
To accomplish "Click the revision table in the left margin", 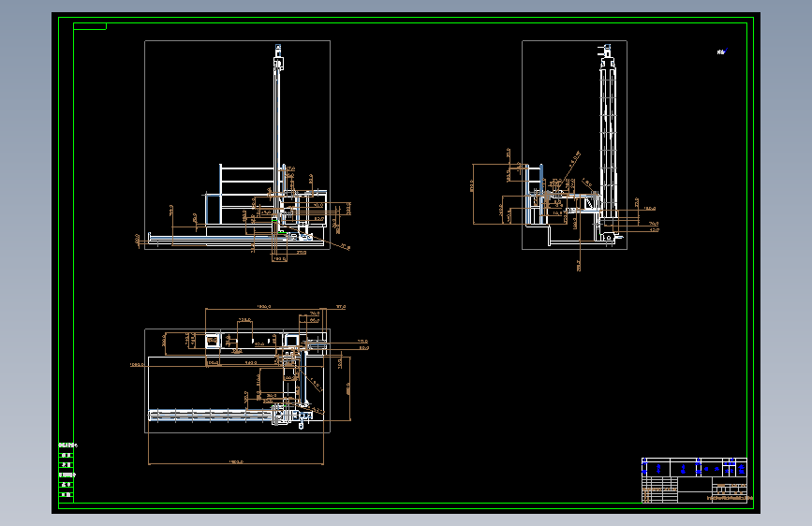I will 66,472.
